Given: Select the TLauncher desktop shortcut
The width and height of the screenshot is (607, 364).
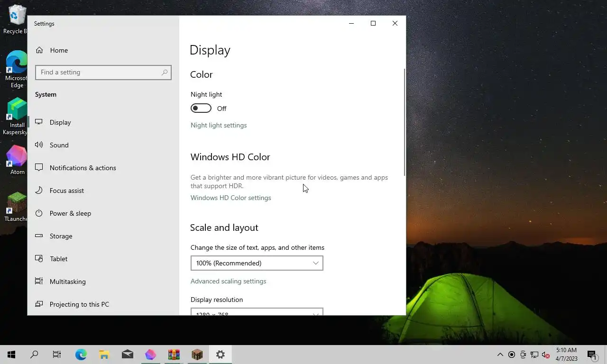Looking at the screenshot, I should coord(16,207).
